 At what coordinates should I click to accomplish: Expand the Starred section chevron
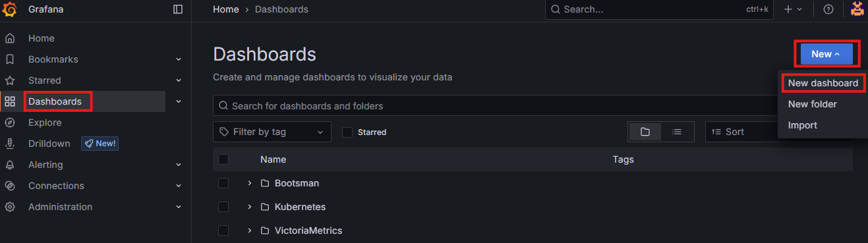179,80
